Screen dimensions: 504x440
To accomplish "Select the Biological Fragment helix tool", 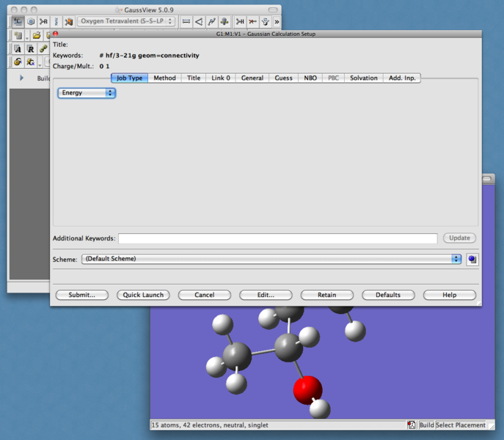I will (56, 21).
